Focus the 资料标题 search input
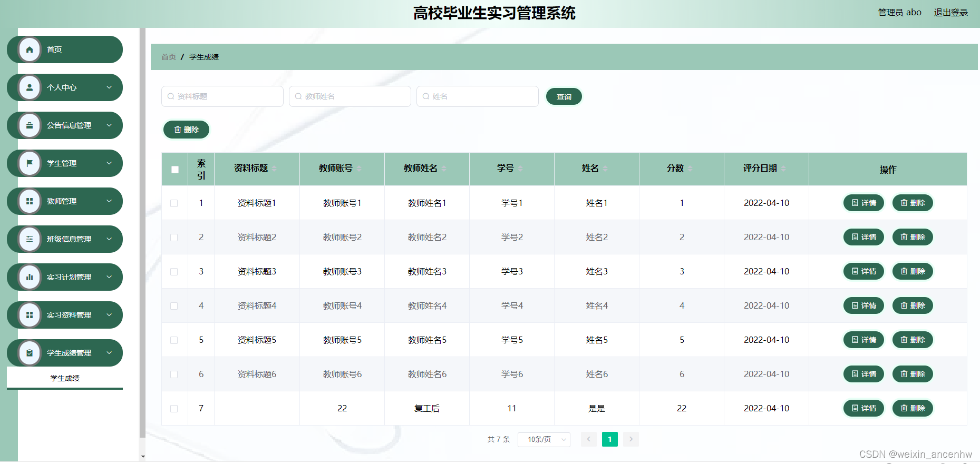 tap(222, 96)
